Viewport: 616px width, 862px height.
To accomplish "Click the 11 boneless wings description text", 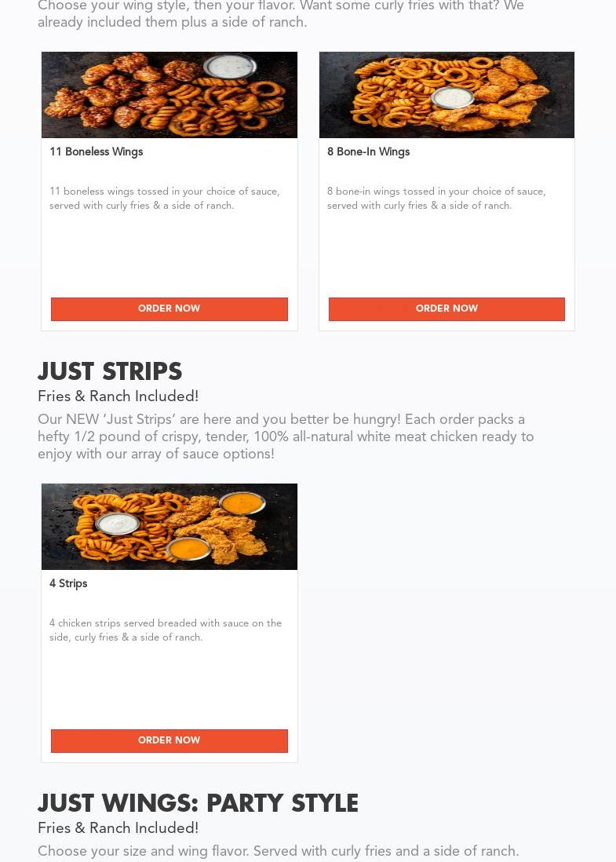I will pyautogui.click(x=165, y=199).
